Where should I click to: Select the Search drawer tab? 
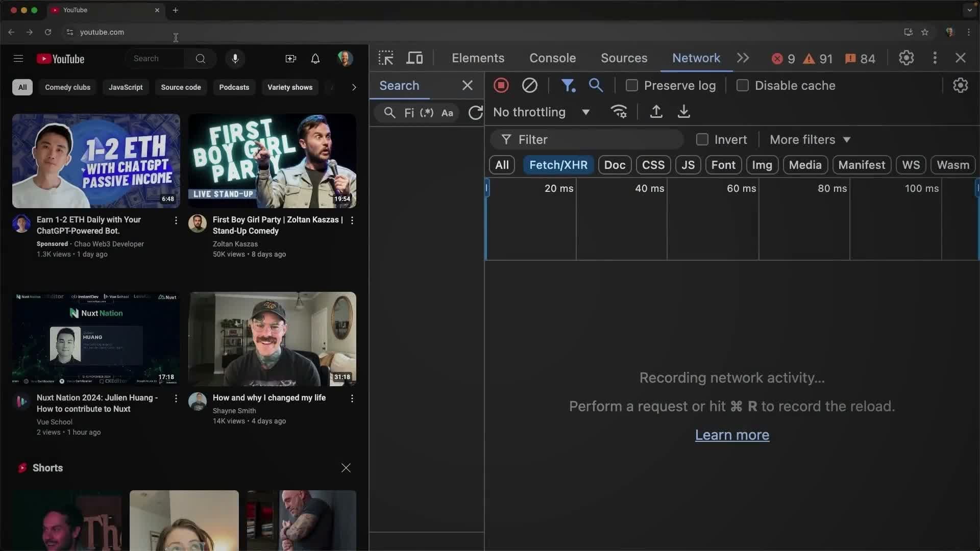399,86
